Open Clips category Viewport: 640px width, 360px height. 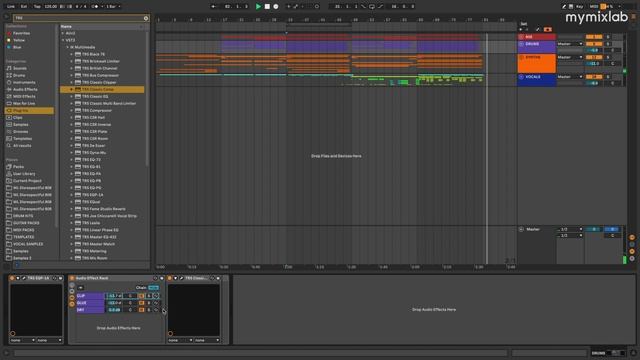[x=18, y=118]
